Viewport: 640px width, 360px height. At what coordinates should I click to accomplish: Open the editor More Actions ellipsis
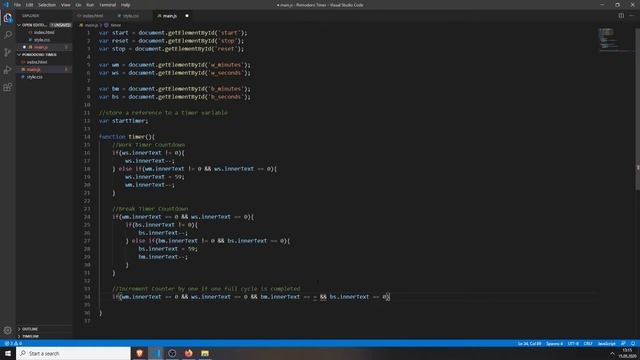(632, 16)
